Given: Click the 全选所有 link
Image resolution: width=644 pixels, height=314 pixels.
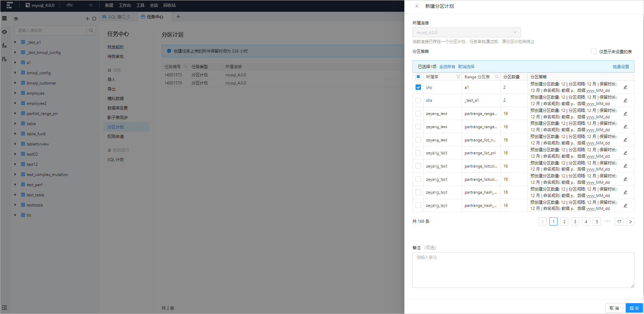Looking at the screenshot, I should pyautogui.click(x=447, y=66).
